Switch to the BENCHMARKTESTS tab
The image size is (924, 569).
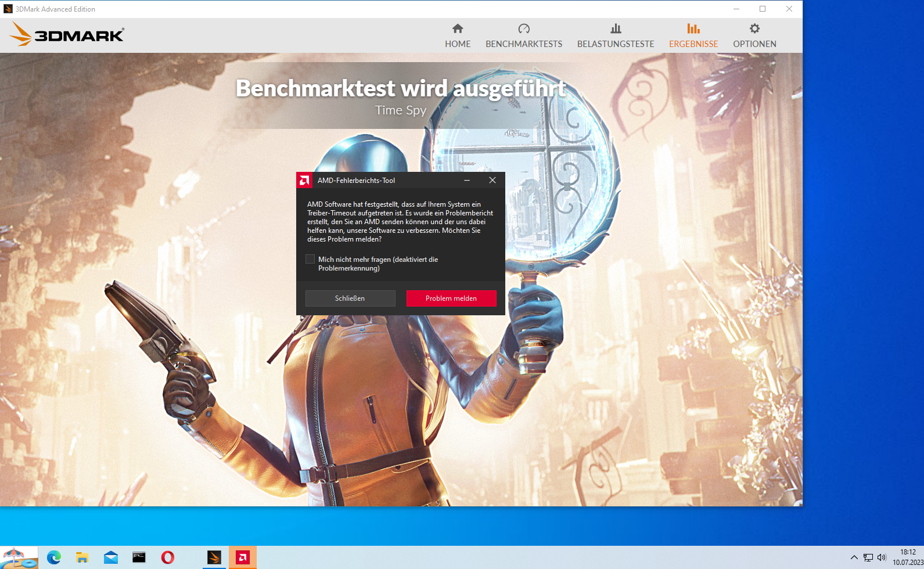click(x=524, y=36)
